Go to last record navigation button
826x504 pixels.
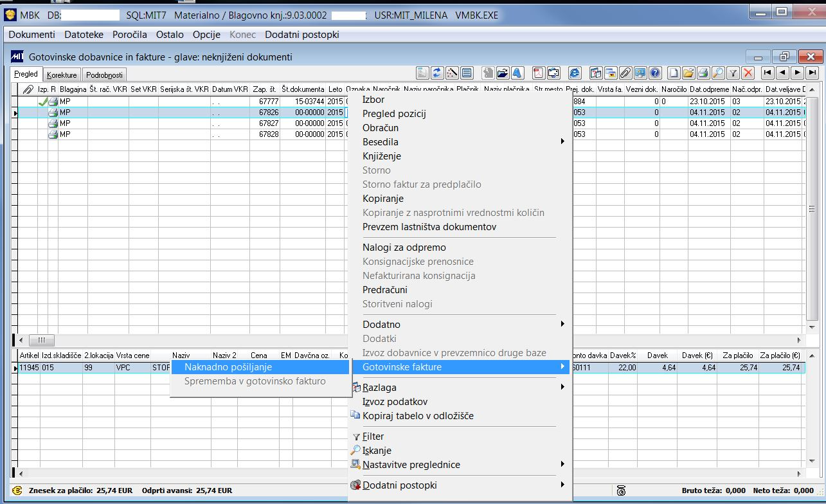pyautogui.click(x=812, y=73)
